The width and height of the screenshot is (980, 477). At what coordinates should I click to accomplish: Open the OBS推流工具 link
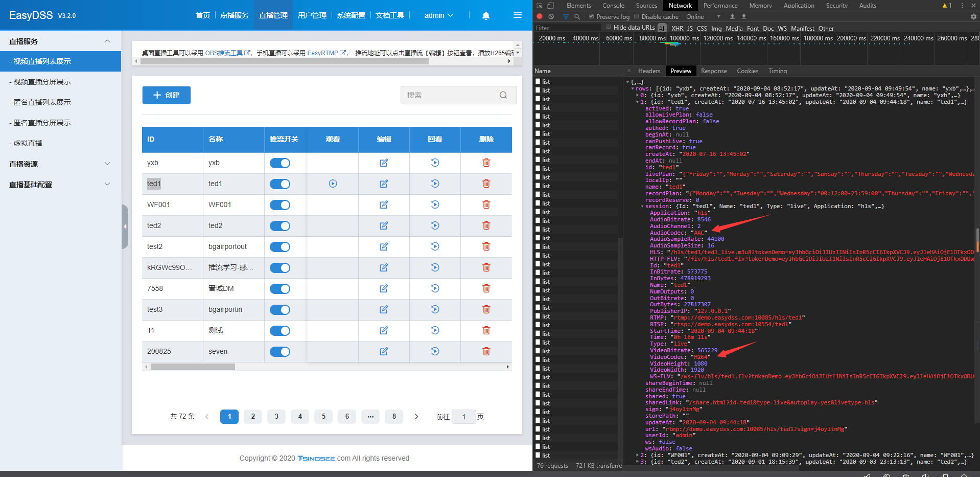coord(228,53)
